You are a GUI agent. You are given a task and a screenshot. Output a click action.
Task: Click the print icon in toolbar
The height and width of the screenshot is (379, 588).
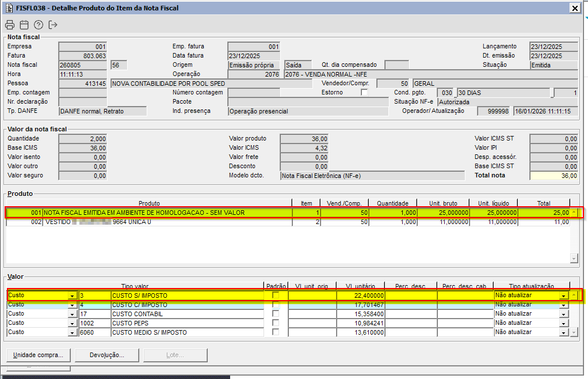pos(10,25)
